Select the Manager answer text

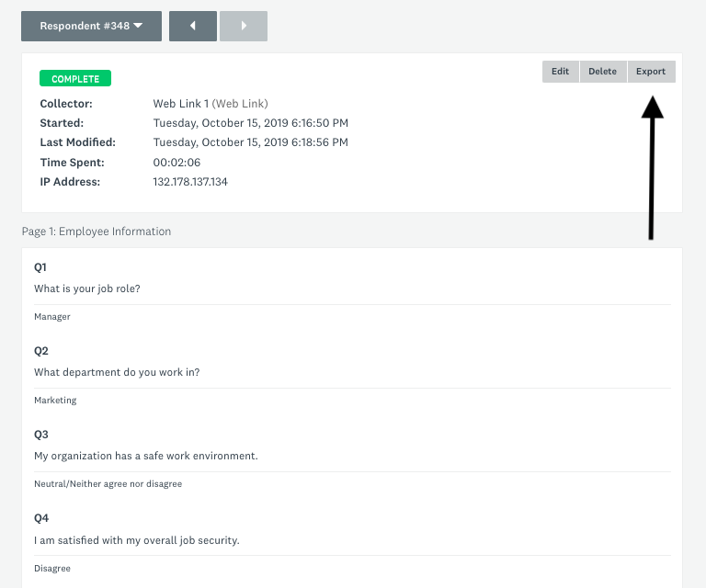pyautogui.click(x=52, y=317)
